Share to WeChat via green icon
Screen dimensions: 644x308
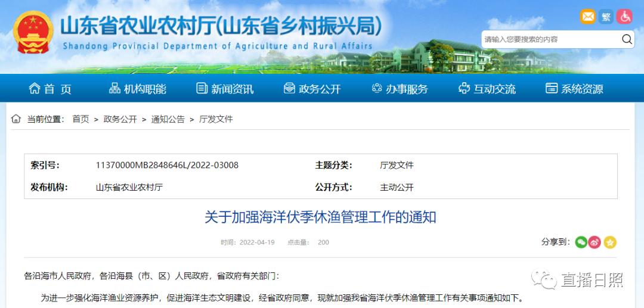click(x=581, y=242)
